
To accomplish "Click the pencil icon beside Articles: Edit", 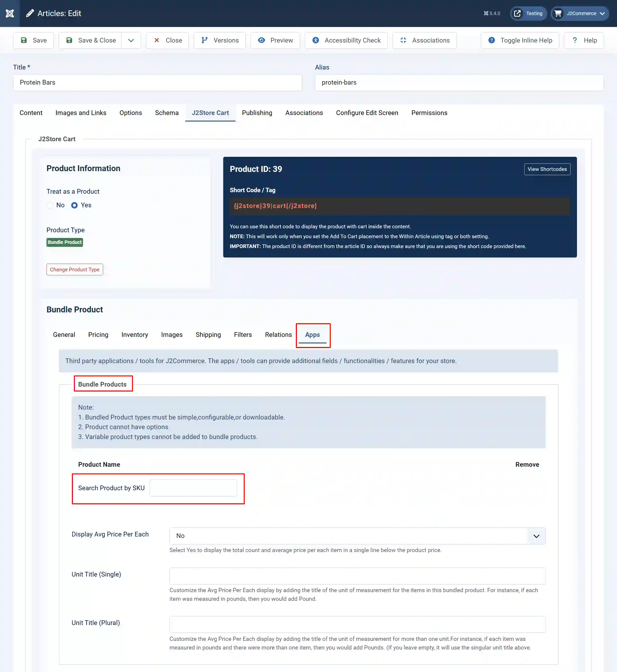I will point(30,13).
